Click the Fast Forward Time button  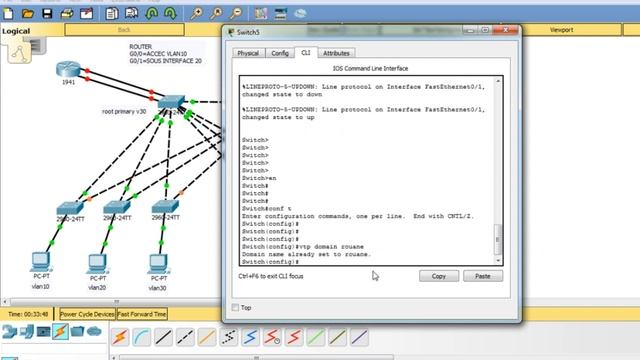click(x=142, y=314)
